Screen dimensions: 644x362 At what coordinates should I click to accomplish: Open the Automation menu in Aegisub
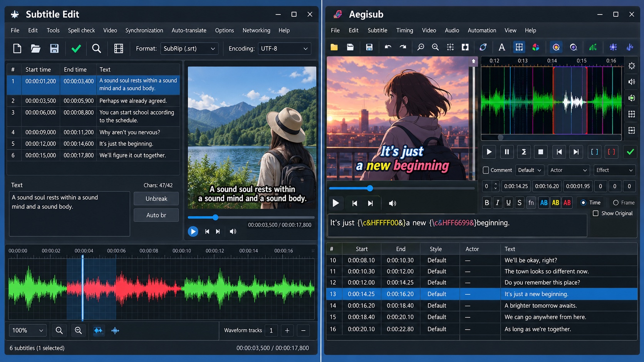coord(482,30)
